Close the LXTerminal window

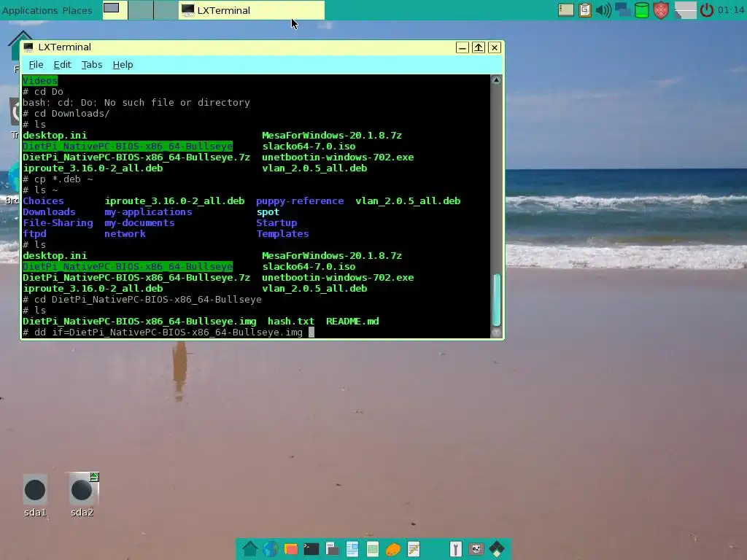coord(495,47)
